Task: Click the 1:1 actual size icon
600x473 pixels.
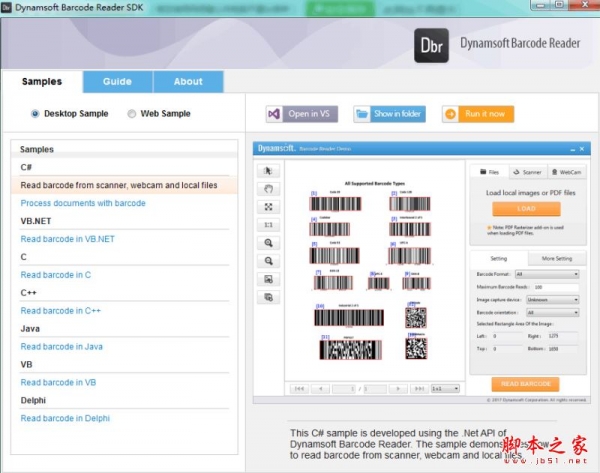Action: point(268,225)
